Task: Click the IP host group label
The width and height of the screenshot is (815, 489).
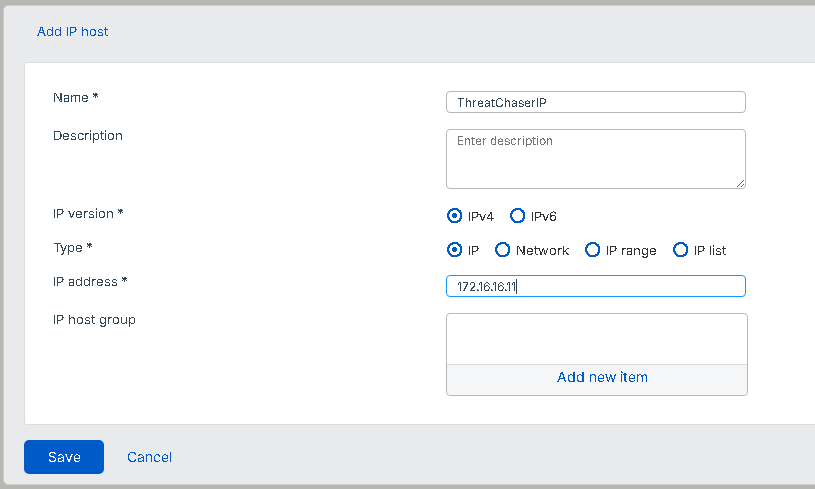Action: click(94, 320)
